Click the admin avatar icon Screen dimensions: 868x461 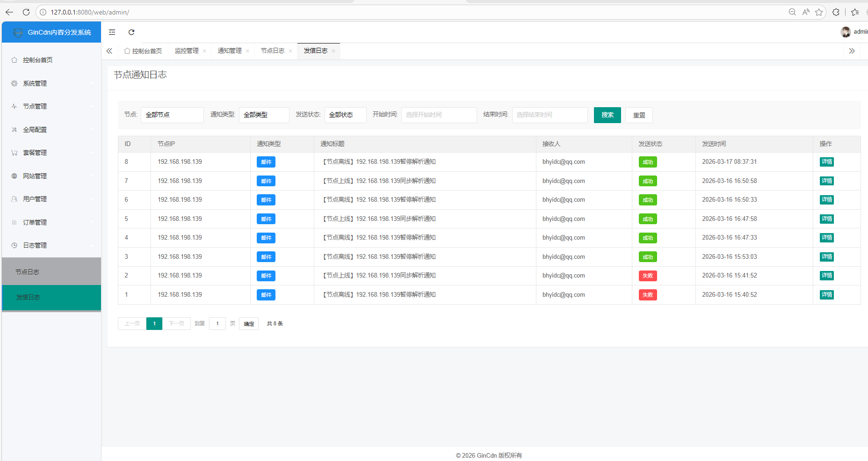pos(845,32)
